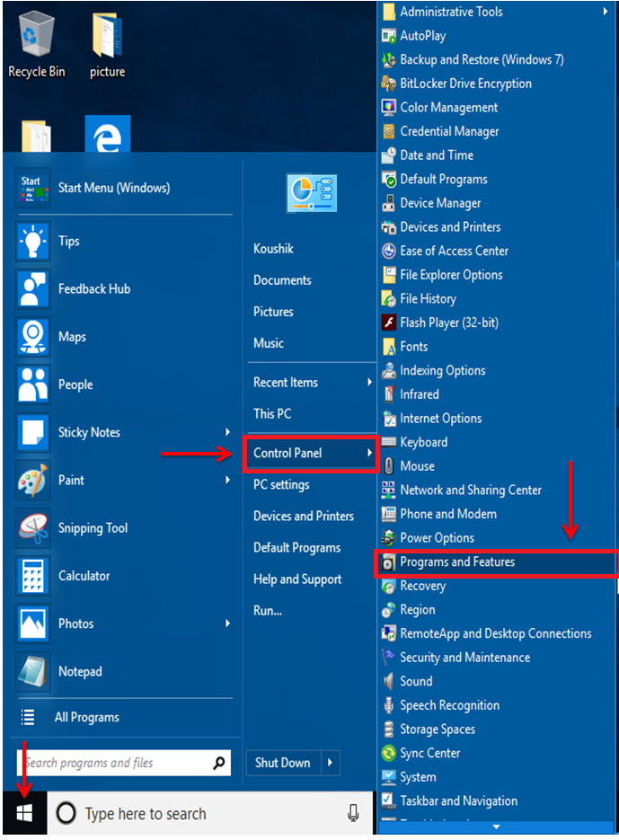Click the Sync Center green icon

pyautogui.click(x=388, y=753)
